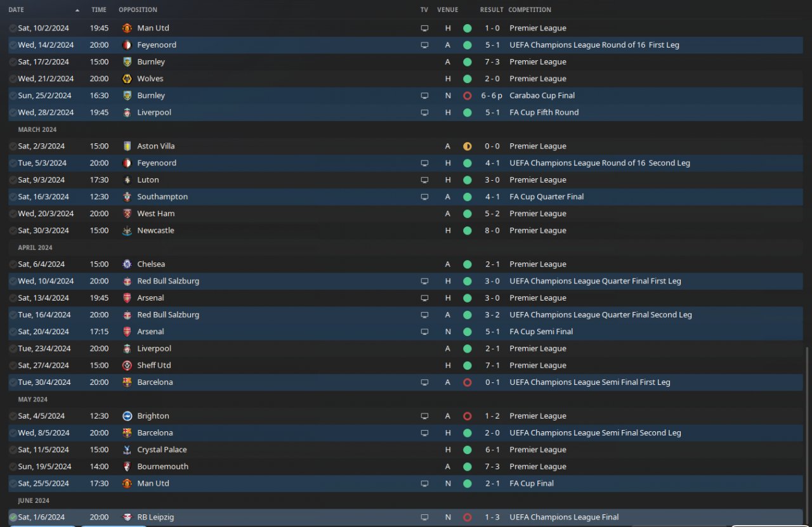This screenshot has width=812, height=527.
Task: Click the Brighton club badge icon
Action: point(127,416)
